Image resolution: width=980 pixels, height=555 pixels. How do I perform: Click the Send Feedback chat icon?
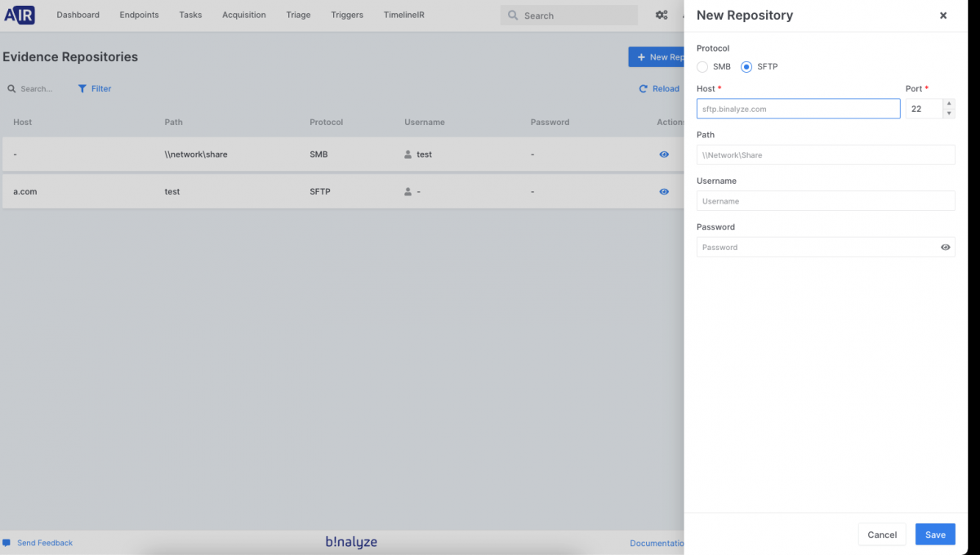[x=7, y=543]
